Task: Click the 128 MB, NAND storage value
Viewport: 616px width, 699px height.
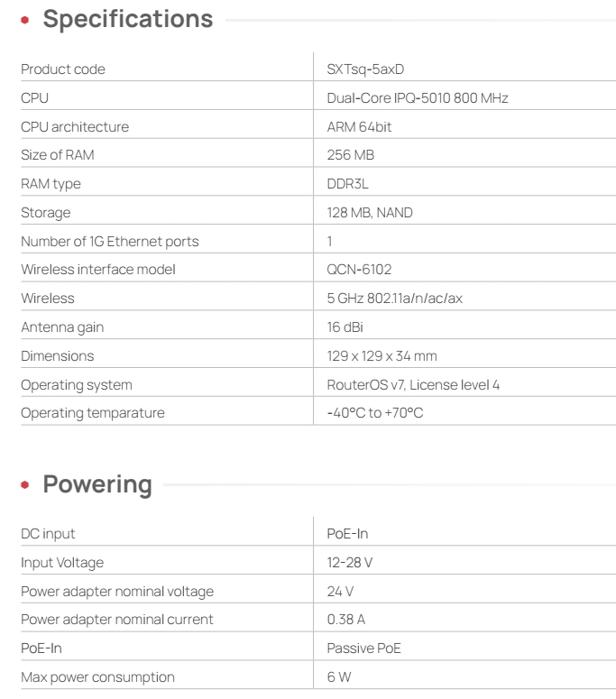Action: click(370, 213)
